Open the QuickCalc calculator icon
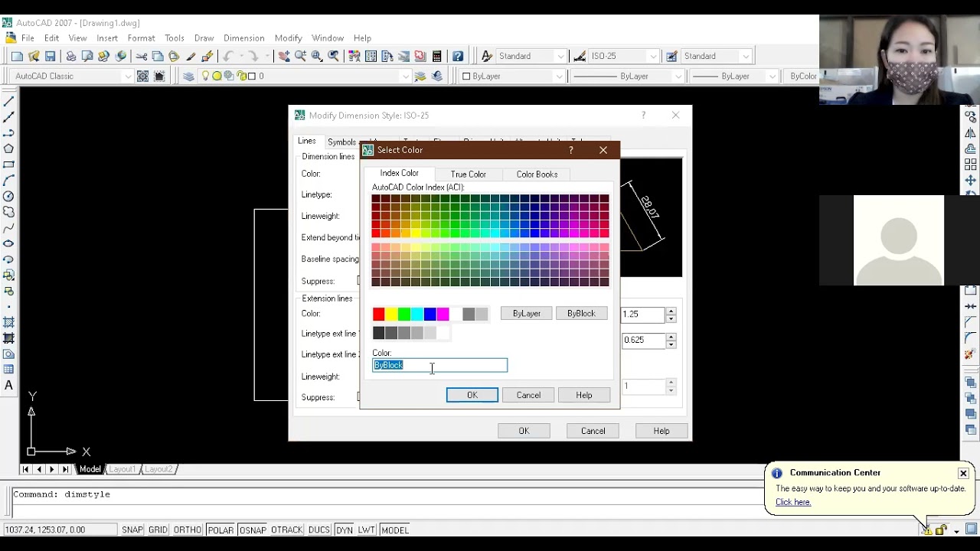980x551 pixels. (x=436, y=56)
